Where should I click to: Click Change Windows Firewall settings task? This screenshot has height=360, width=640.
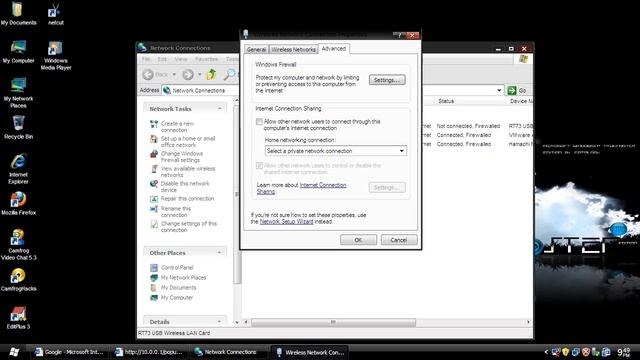pyautogui.click(x=182, y=157)
